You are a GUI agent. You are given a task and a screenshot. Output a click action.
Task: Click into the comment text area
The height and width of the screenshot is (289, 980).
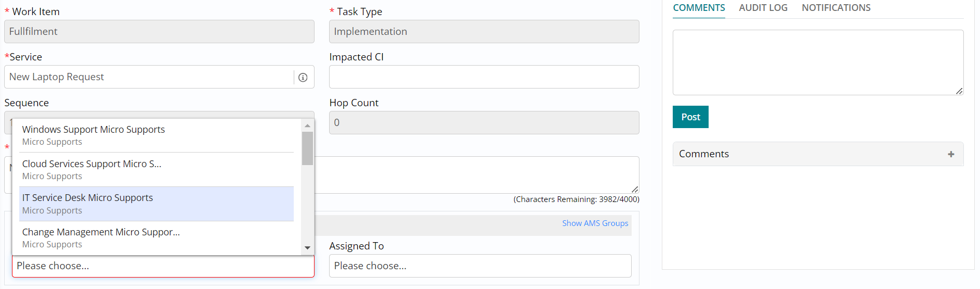coord(817,62)
